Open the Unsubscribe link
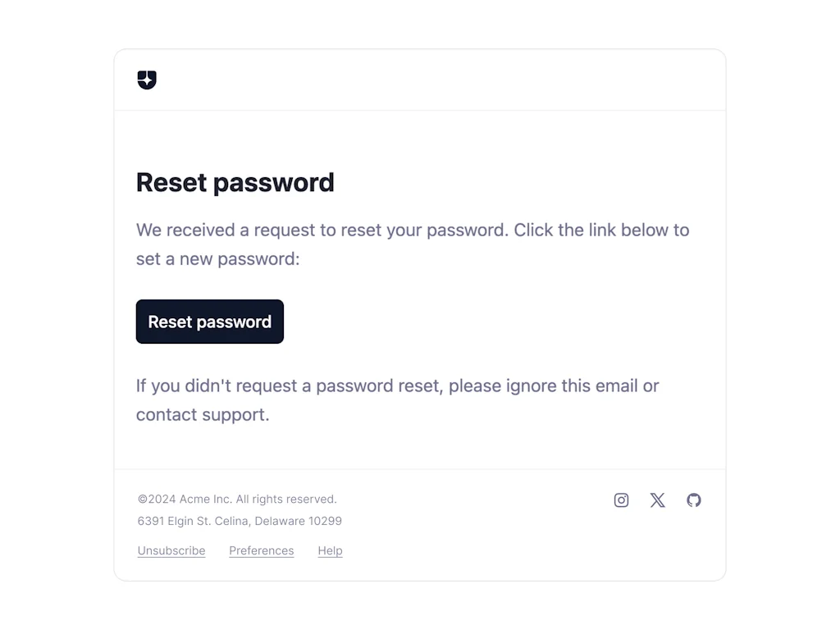Image resolution: width=840 pixels, height=630 pixels. (171, 550)
